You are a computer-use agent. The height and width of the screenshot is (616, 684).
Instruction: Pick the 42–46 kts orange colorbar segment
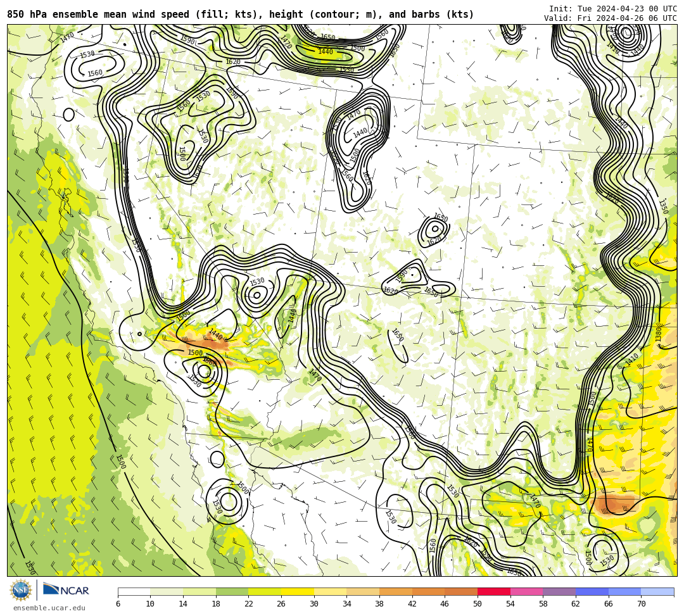pos(428,591)
